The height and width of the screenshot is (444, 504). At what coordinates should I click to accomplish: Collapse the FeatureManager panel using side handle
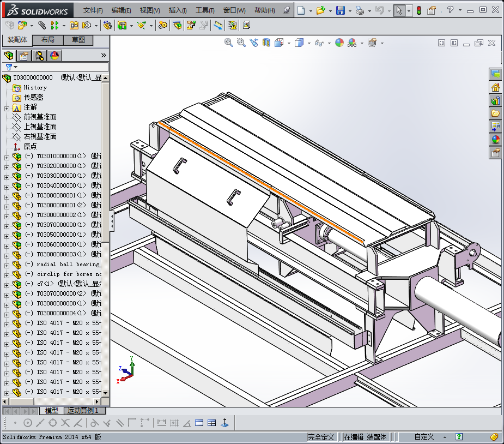(x=112, y=221)
